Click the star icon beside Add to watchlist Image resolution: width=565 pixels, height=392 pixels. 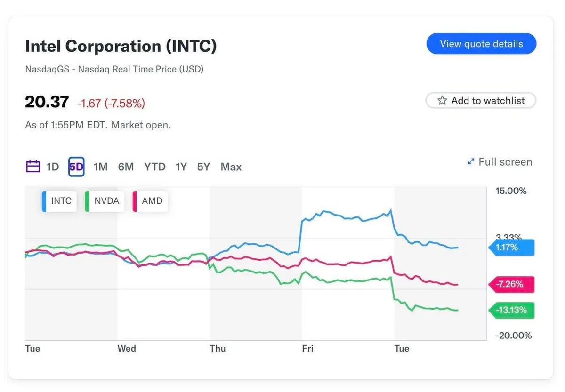pos(442,101)
